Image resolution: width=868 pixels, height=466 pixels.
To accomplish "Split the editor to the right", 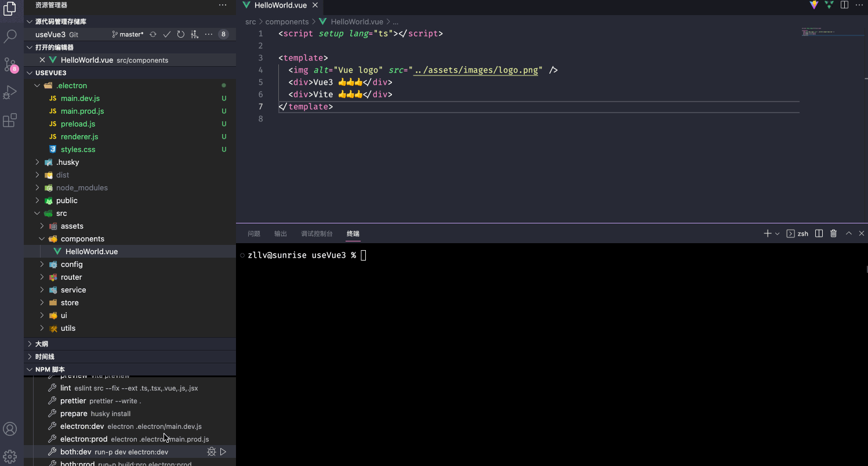I will point(845,5).
